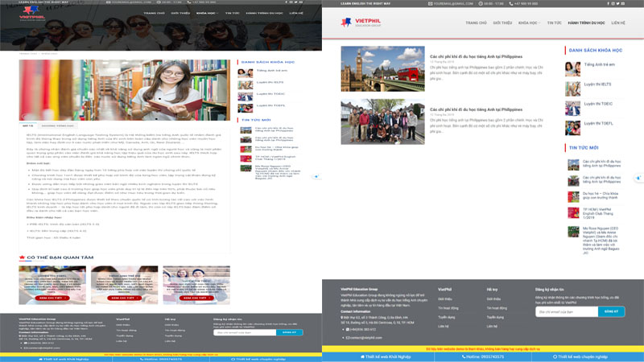Open Luyện thi TOEFL in news page sidebar
Screen dimensions: 644x362
tap(598, 124)
